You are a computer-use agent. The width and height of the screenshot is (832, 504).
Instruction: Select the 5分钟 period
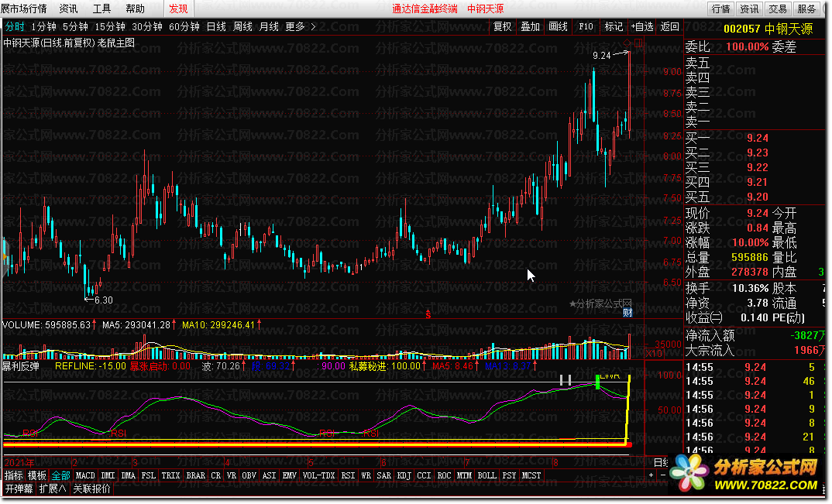tap(75, 26)
